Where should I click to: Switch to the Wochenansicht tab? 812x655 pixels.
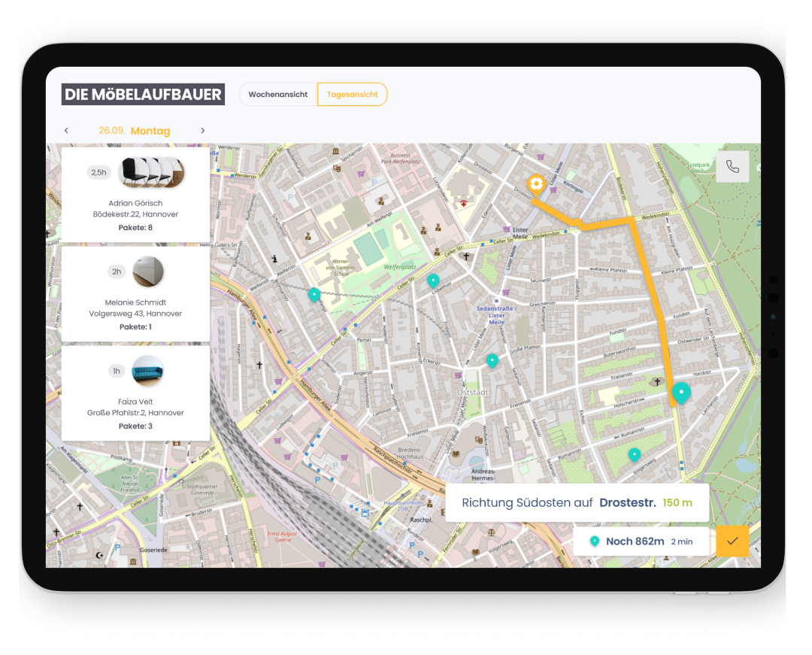point(278,94)
